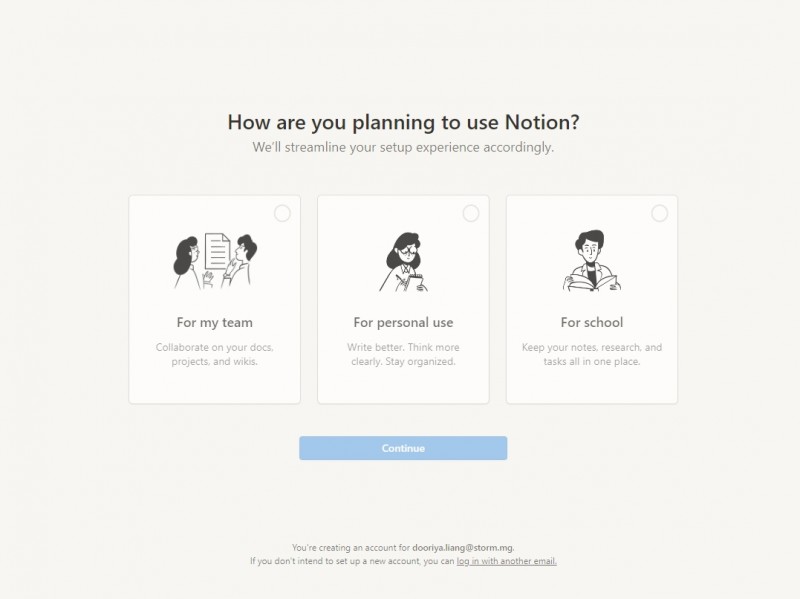
Task: Click the two-people team illustration
Action: click(x=215, y=261)
